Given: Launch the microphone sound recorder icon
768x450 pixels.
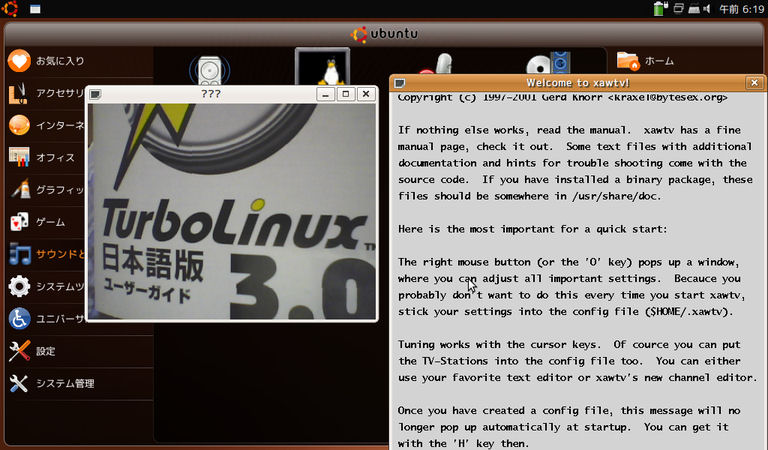Looking at the screenshot, I should [x=436, y=64].
